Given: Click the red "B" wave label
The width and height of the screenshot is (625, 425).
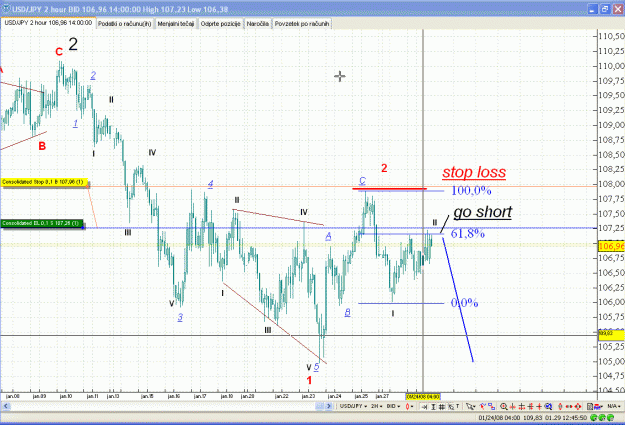Looking at the screenshot, I should 42,146.
